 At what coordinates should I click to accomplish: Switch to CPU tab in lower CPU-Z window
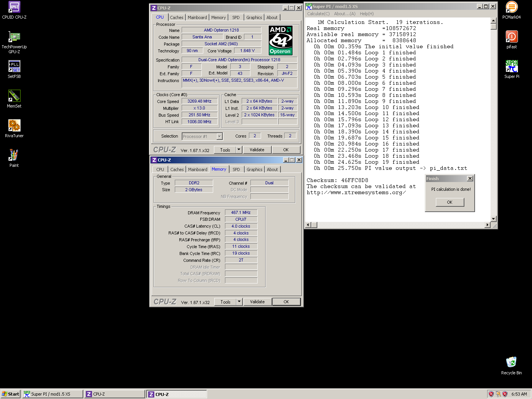pyautogui.click(x=160, y=169)
